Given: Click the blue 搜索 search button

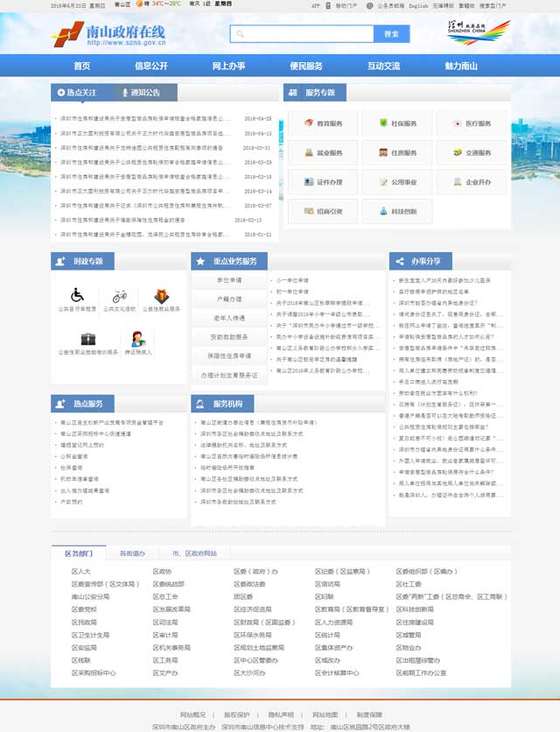Looking at the screenshot, I should pos(391,34).
